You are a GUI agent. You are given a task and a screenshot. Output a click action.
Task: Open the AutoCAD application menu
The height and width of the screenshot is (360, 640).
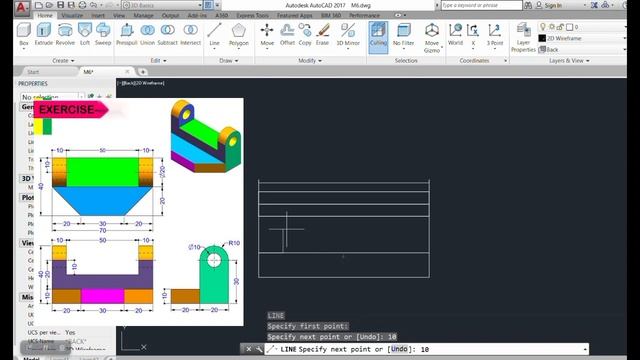(x=22, y=8)
